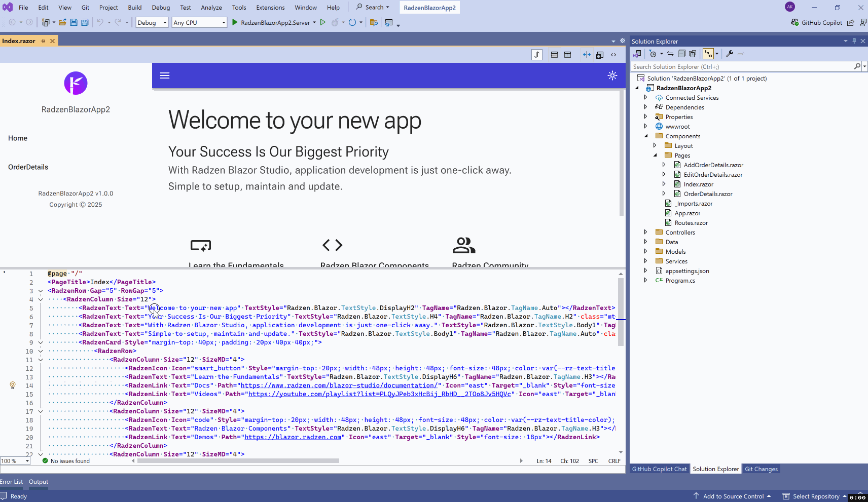Screen dimensions: 868x502
Task: Open the File menu
Action: pyautogui.click(x=23, y=8)
